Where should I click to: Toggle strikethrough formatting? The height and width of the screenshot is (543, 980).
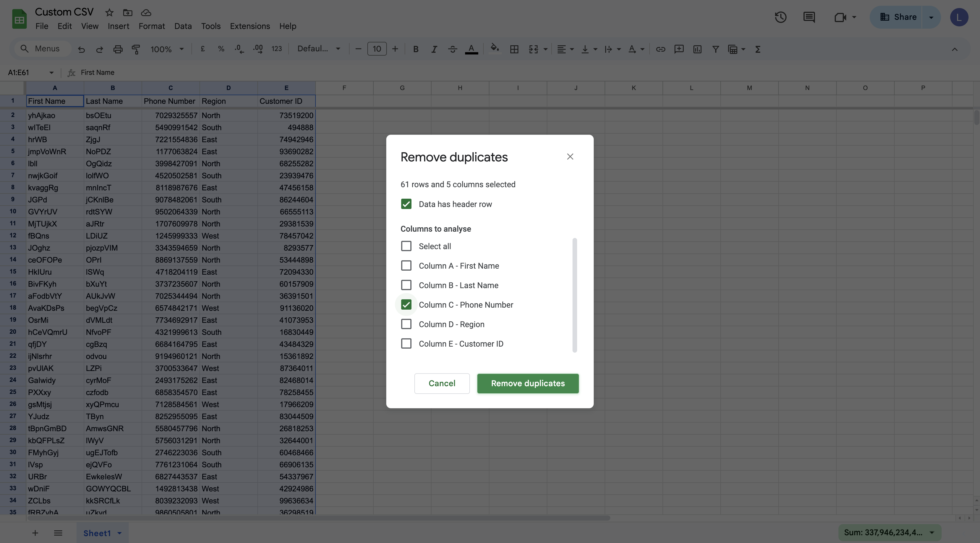tap(452, 49)
